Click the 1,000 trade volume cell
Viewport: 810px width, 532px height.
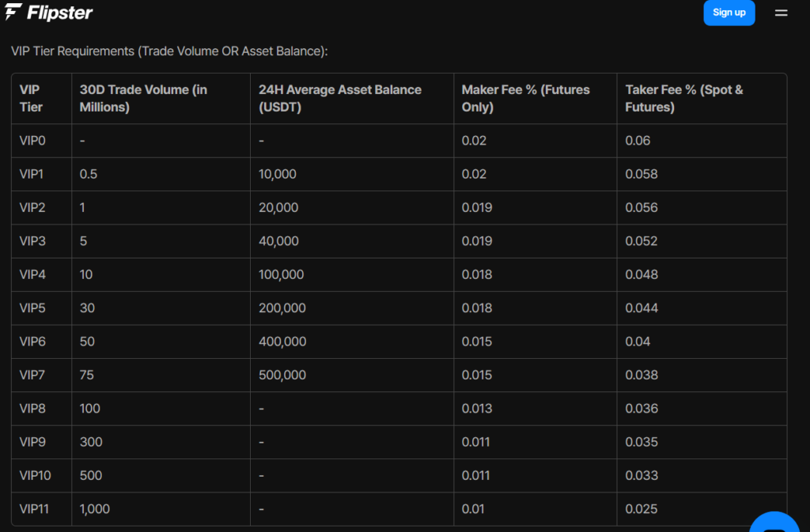(x=95, y=509)
